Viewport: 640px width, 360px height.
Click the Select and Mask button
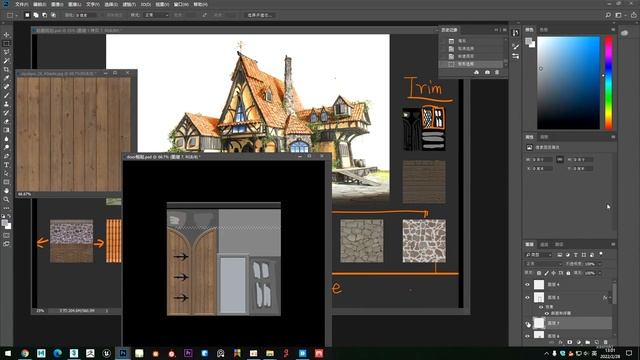click(260, 15)
